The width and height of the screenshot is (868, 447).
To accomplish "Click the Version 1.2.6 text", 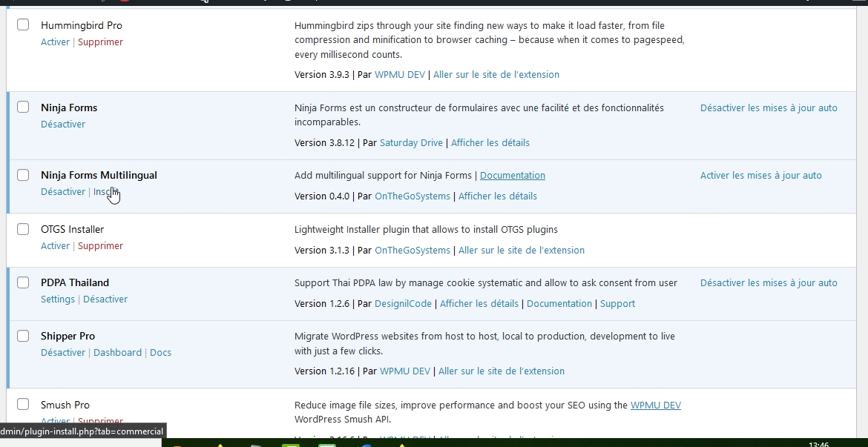I will [x=322, y=304].
